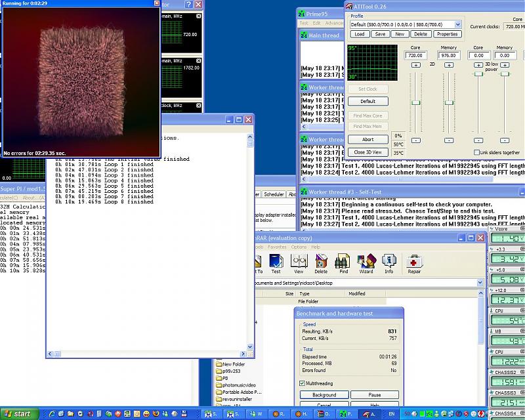Click the Prime95 icon in its title bar

click(301, 14)
